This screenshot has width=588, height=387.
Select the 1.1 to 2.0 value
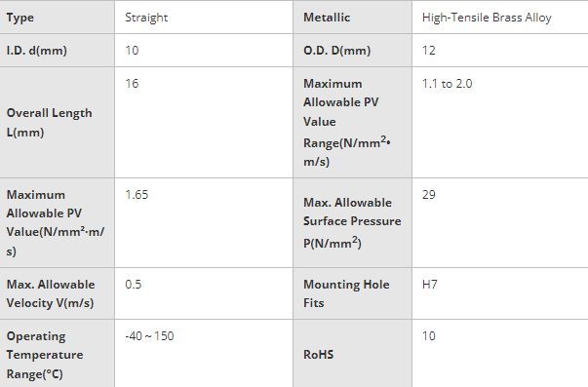[x=447, y=83]
